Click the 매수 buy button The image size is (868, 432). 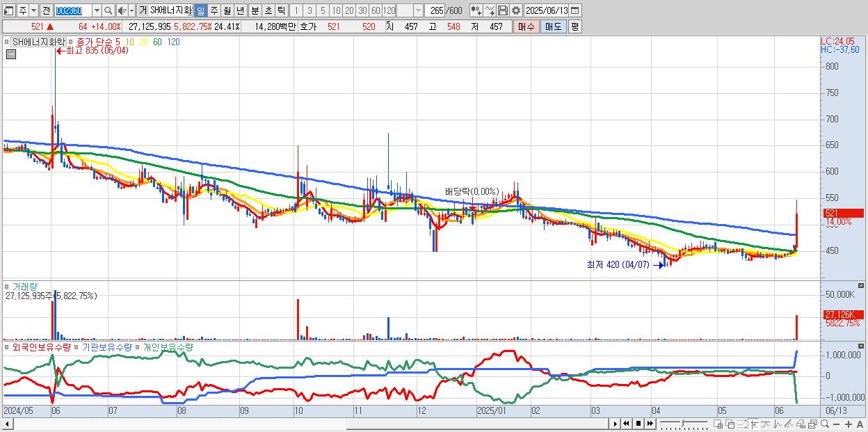(x=525, y=26)
